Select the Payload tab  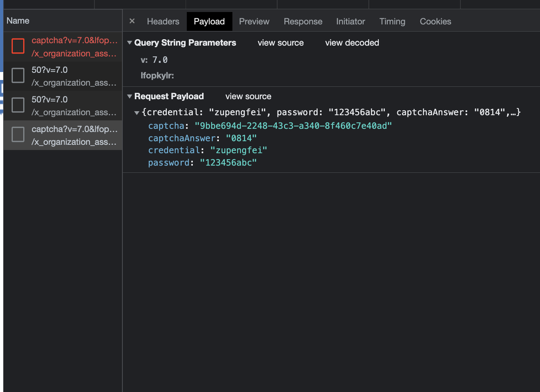[x=209, y=22]
